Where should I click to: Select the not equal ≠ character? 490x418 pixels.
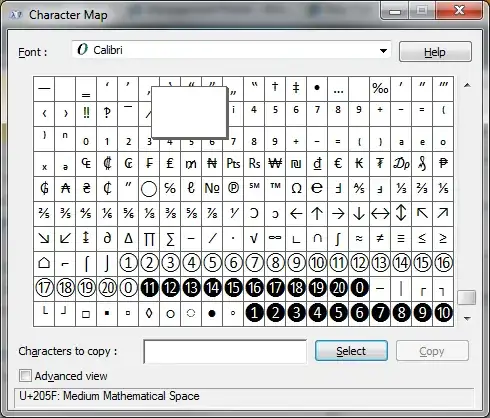point(380,239)
